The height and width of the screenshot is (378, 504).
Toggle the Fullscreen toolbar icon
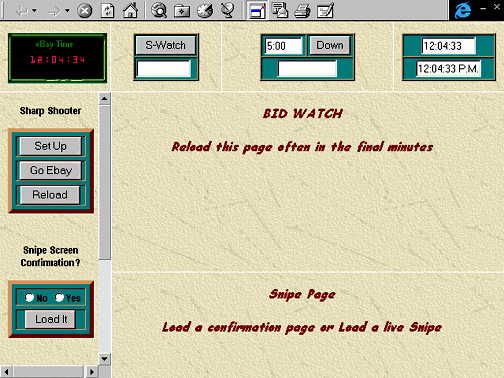coord(257,11)
